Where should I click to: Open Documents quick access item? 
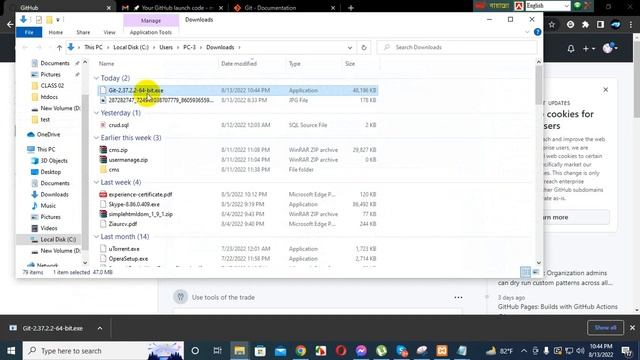[55, 63]
